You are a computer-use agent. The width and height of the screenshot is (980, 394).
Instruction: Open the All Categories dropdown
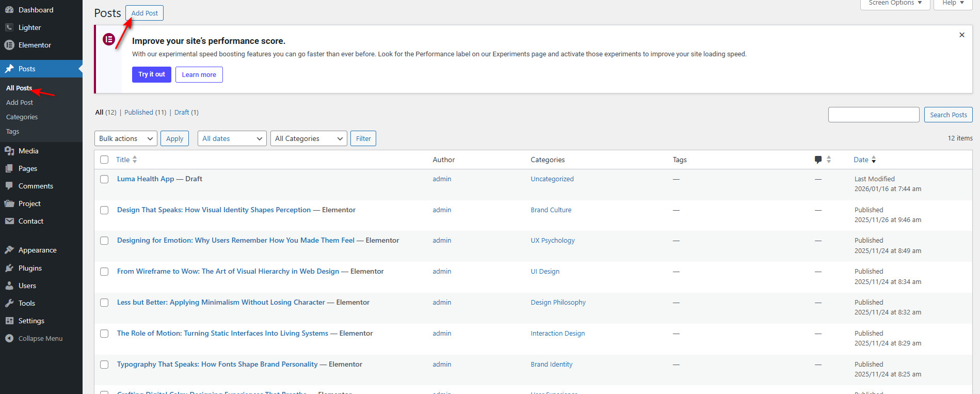coord(308,138)
